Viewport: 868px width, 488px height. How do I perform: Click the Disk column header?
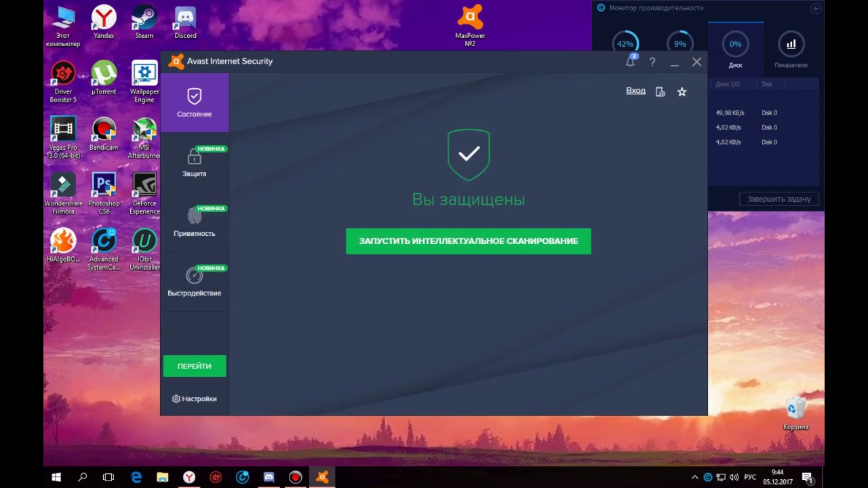767,85
